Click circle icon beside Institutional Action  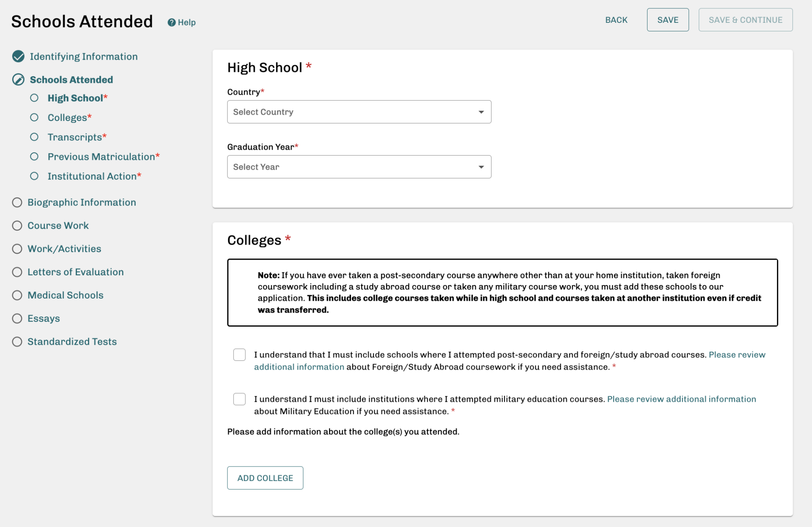coord(35,176)
